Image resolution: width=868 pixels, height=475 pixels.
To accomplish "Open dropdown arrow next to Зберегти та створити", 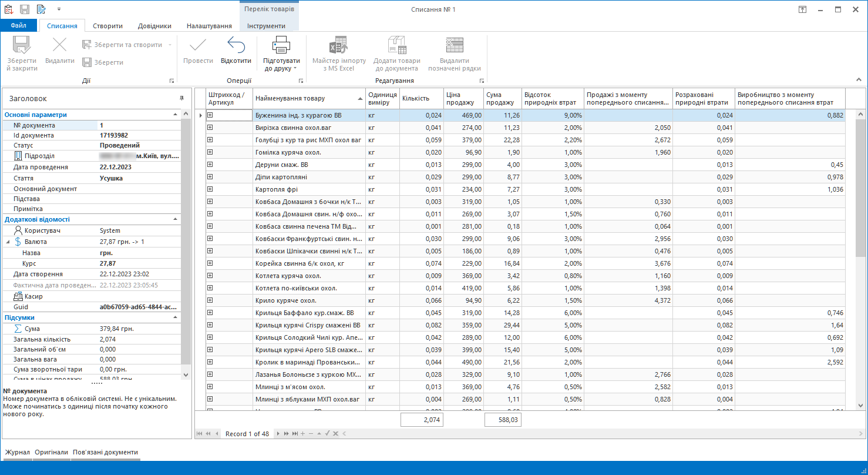I will 170,45.
